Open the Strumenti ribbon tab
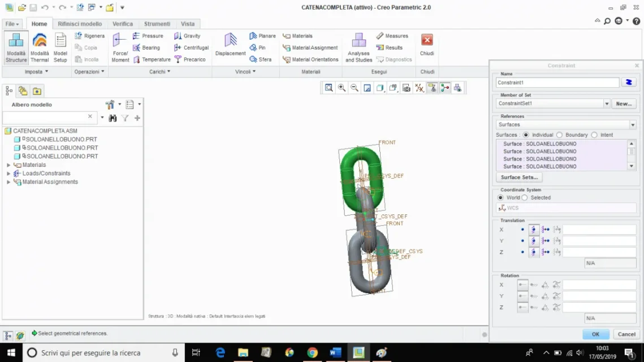The width and height of the screenshot is (644, 362). click(x=157, y=24)
